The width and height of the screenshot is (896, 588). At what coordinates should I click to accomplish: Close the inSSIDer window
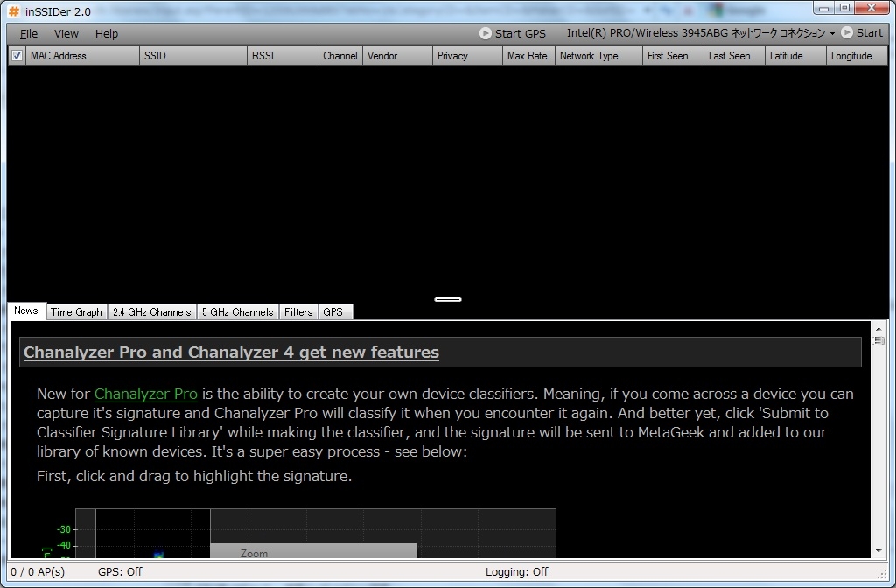pyautogui.click(x=871, y=8)
